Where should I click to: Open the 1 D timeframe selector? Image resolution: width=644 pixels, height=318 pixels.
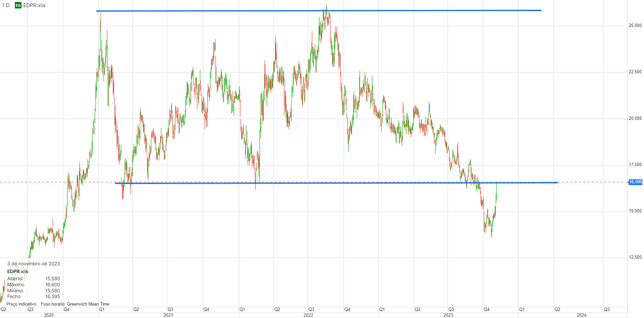click(6, 5)
